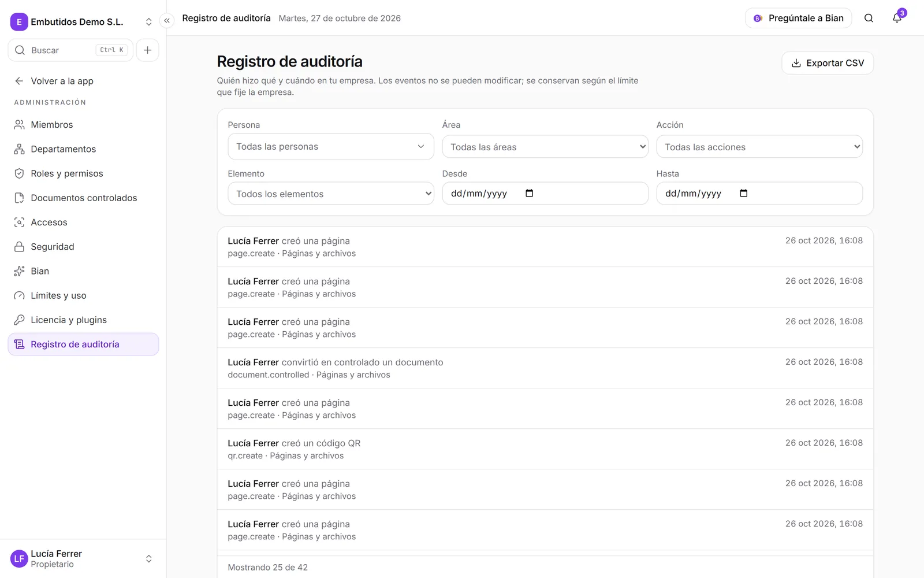This screenshot has height=578, width=924.
Task: Click the Accesos scan icon
Action: tap(19, 222)
